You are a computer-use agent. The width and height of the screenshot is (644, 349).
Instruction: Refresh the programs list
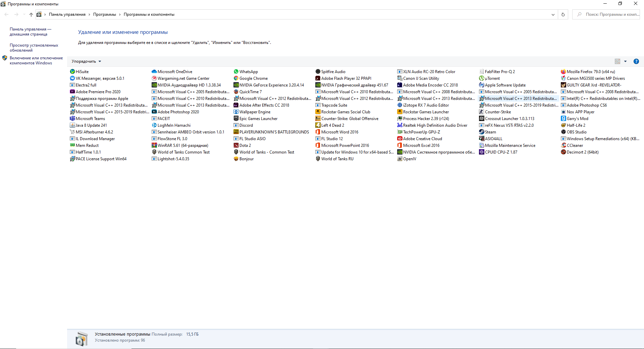[x=563, y=14]
